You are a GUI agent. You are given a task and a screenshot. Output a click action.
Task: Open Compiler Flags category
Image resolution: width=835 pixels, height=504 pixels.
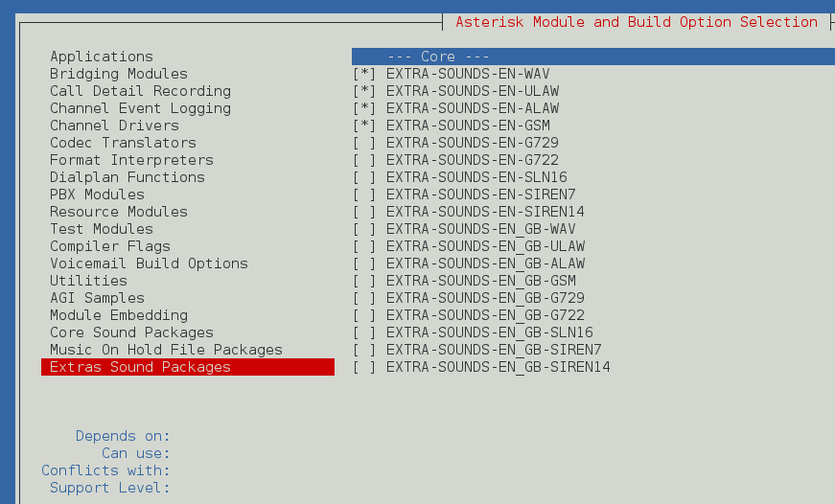[110, 246]
